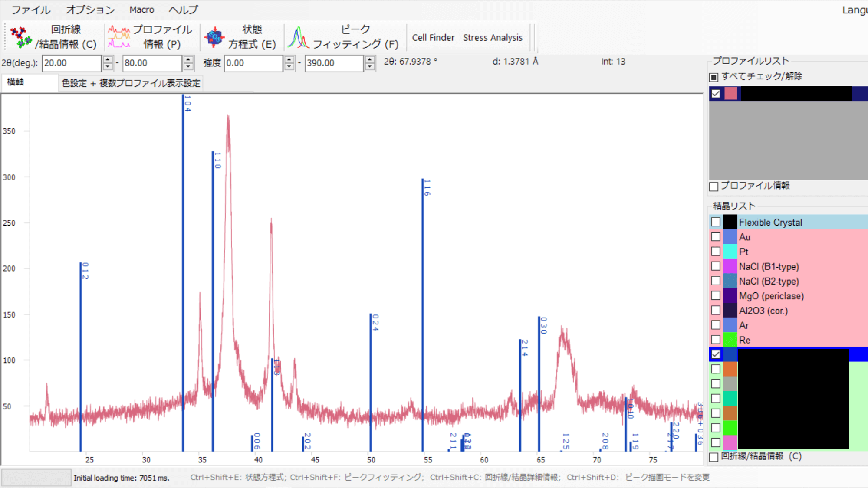The height and width of the screenshot is (488, 868).
Task: Open the オプション menu
Action: pos(90,10)
